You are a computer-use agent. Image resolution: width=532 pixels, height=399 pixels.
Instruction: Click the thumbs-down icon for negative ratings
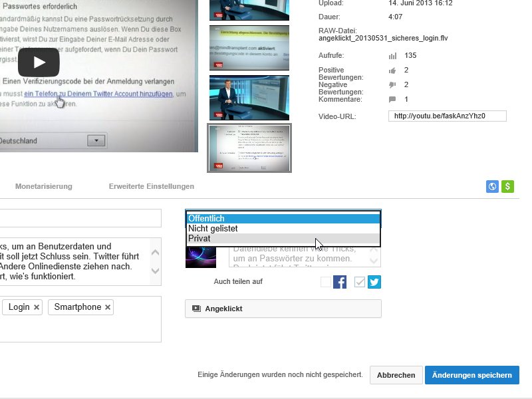[x=392, y=85]
